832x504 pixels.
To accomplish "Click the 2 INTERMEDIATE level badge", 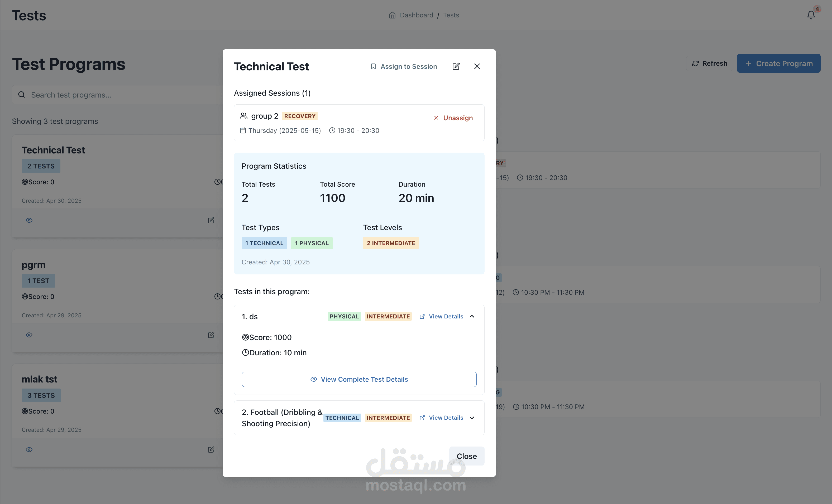I will click(391, 243).
